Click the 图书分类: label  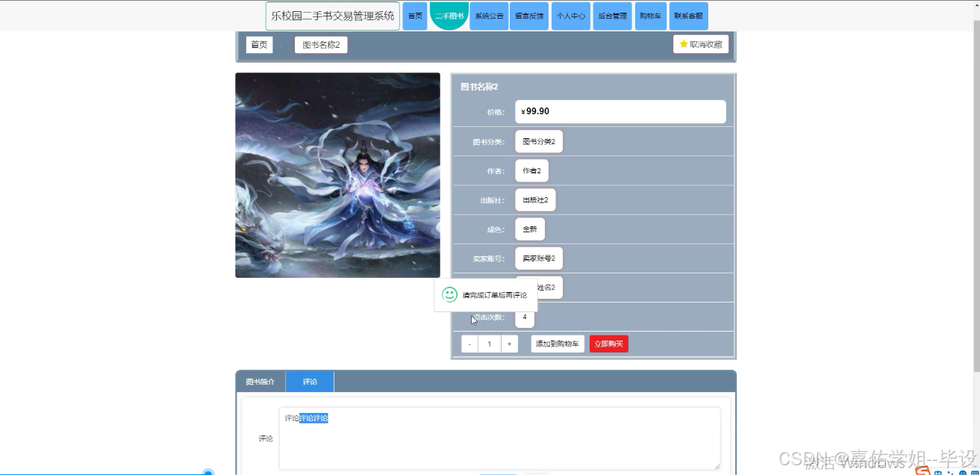[x=489, y=142]
